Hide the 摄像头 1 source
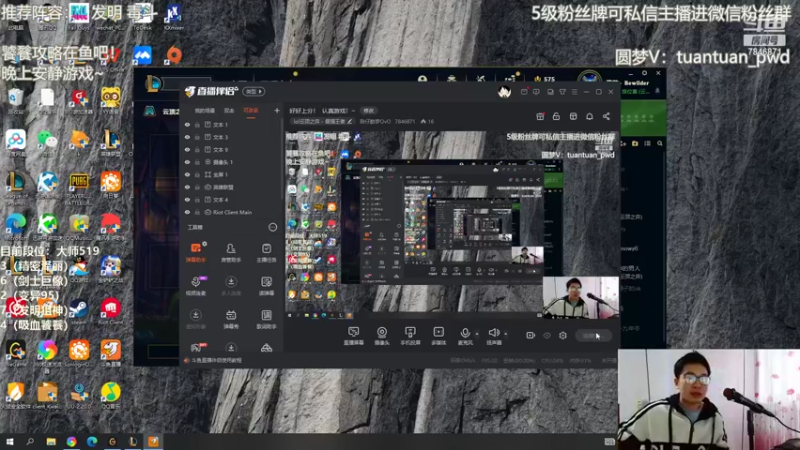Screen dimensions: 800x450 point(187,162)
